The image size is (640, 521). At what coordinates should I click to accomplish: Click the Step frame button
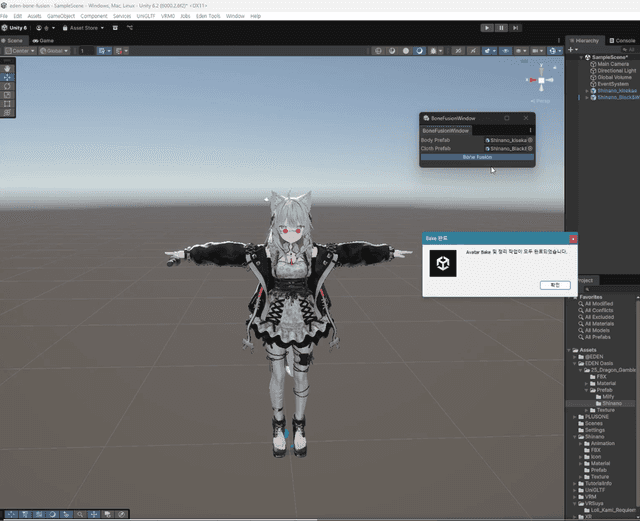515,28
